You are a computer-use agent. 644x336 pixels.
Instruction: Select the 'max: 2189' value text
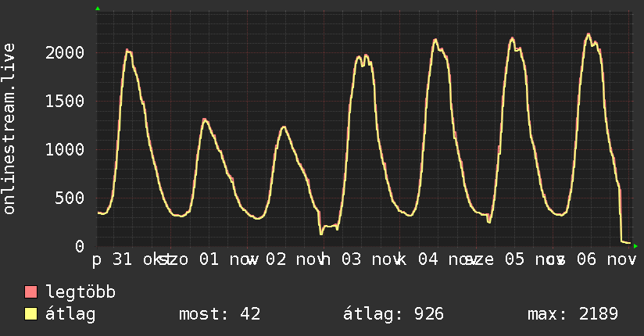coord(573,314)
